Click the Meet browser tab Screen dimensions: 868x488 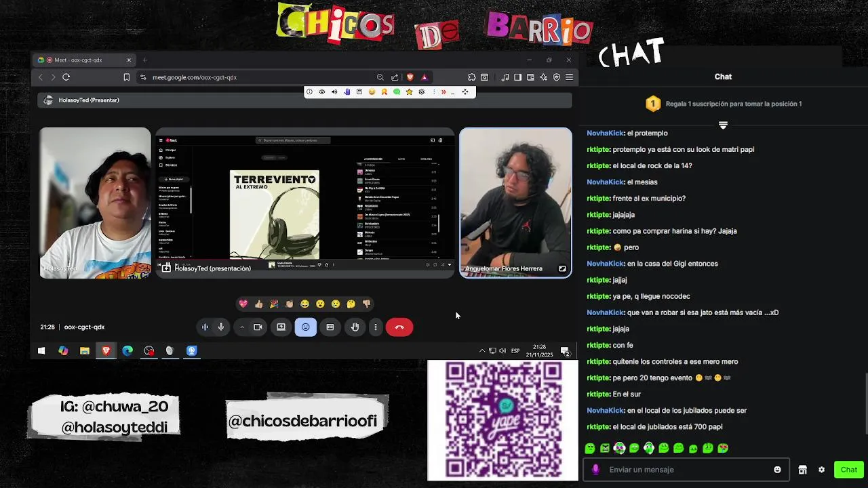[x=84, y=60]
